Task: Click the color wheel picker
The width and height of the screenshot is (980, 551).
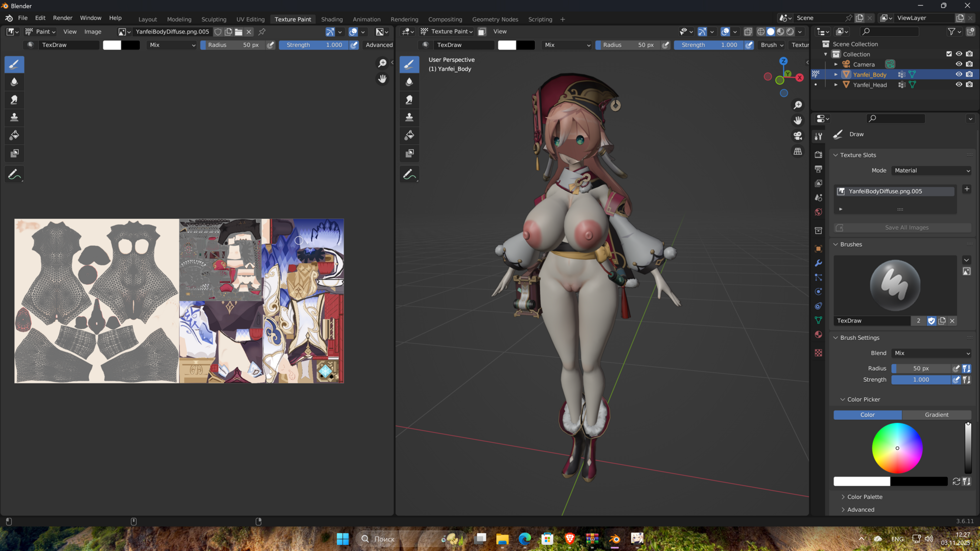Action: tap(897, 448)
